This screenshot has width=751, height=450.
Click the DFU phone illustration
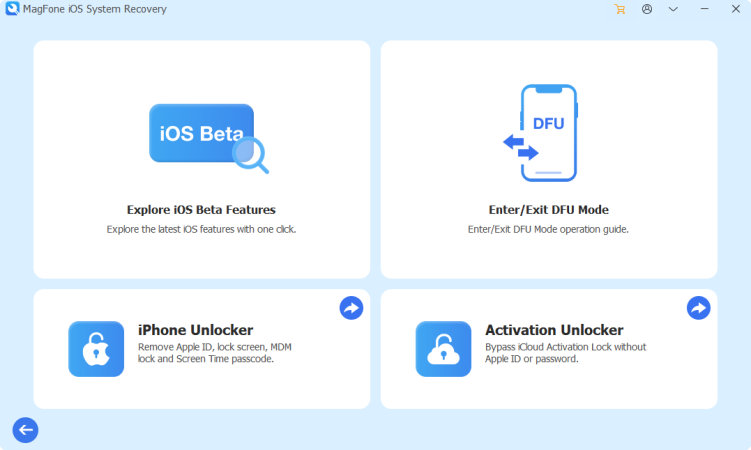541,133
